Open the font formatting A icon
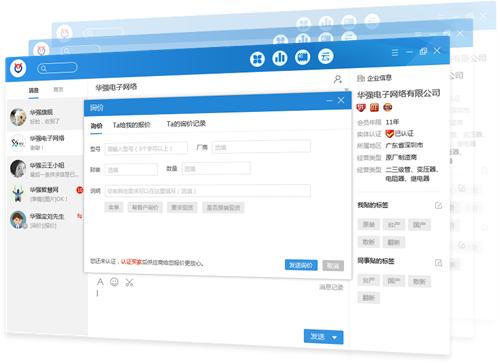Screen dimensions: 500x364 tap(100, 282)
